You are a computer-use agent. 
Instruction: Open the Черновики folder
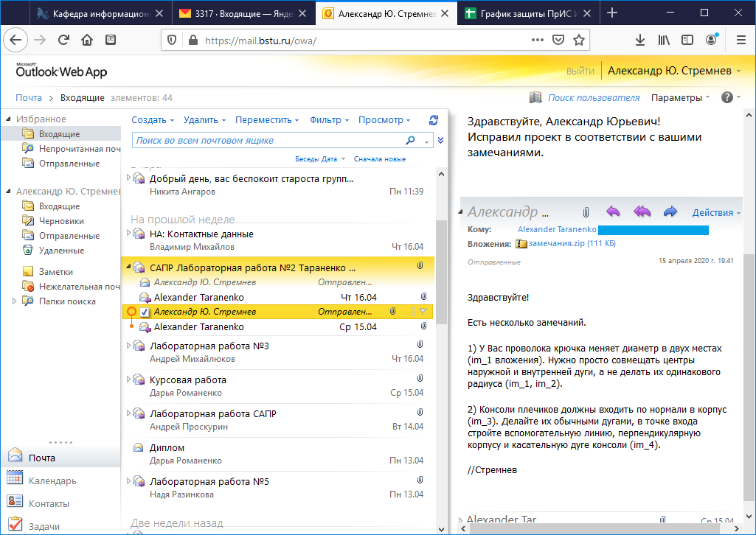pyautogui.click(x=53, y=220)
